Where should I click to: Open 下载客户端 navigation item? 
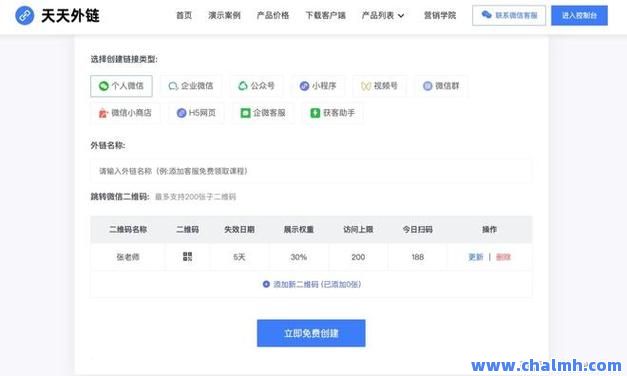coord(325,16)
